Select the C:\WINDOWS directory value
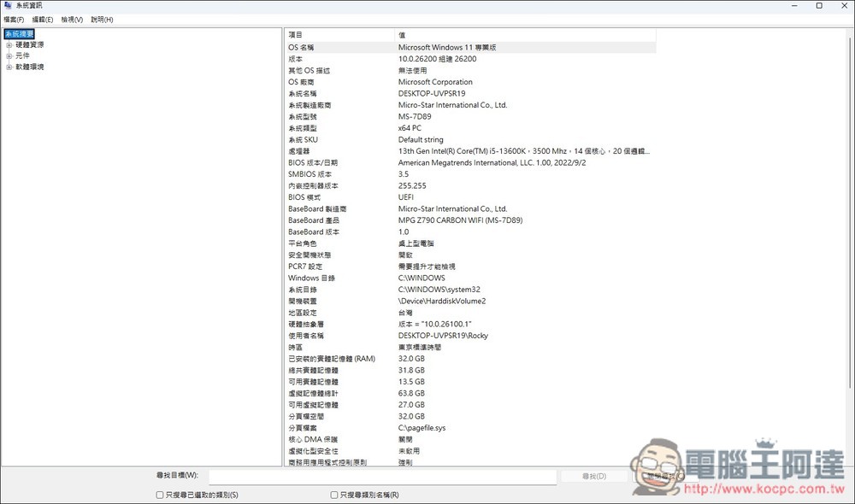This screenshot has height=504, width=855. 422,278
